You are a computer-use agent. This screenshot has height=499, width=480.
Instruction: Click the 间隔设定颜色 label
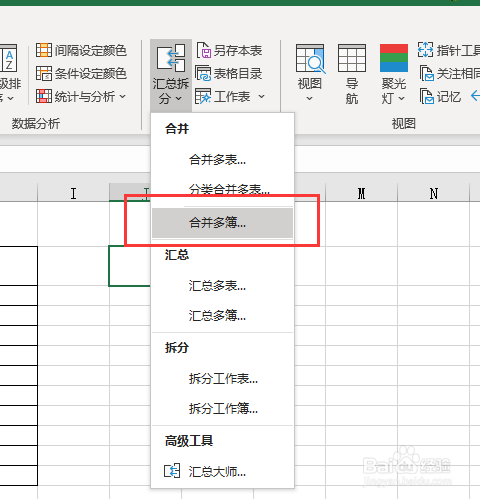[91, 50]
